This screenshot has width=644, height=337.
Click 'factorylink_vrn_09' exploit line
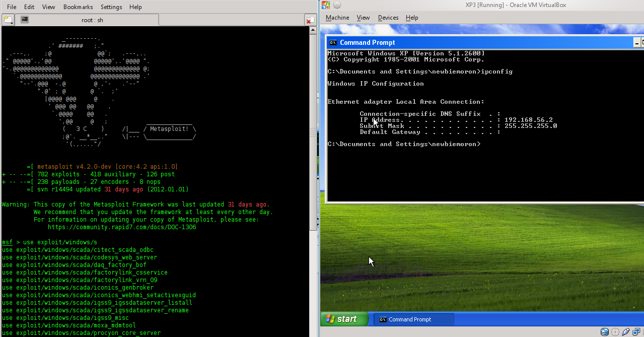pos(80,280)
